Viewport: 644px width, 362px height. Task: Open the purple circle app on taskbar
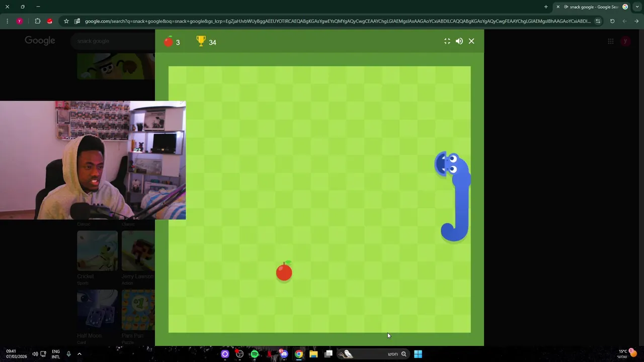click(225, 354)
